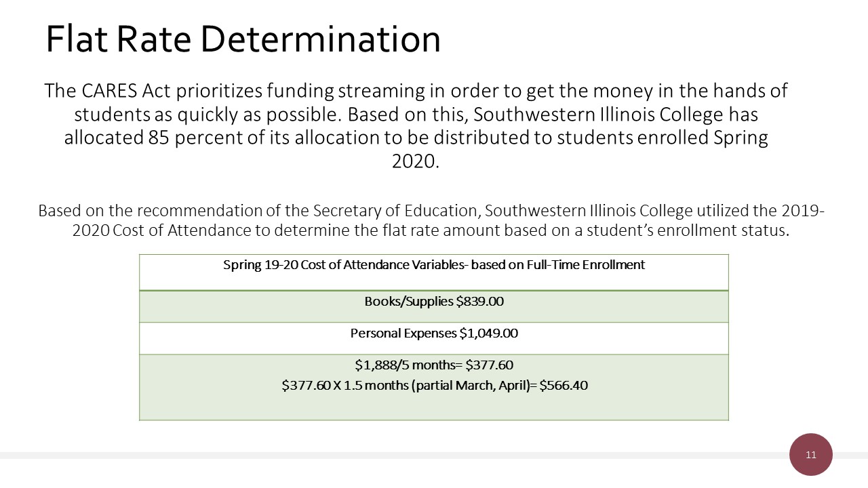Click the centered "2020." line ending the first paragraph
Screen dimensions: 868x488
coord(416,162)
